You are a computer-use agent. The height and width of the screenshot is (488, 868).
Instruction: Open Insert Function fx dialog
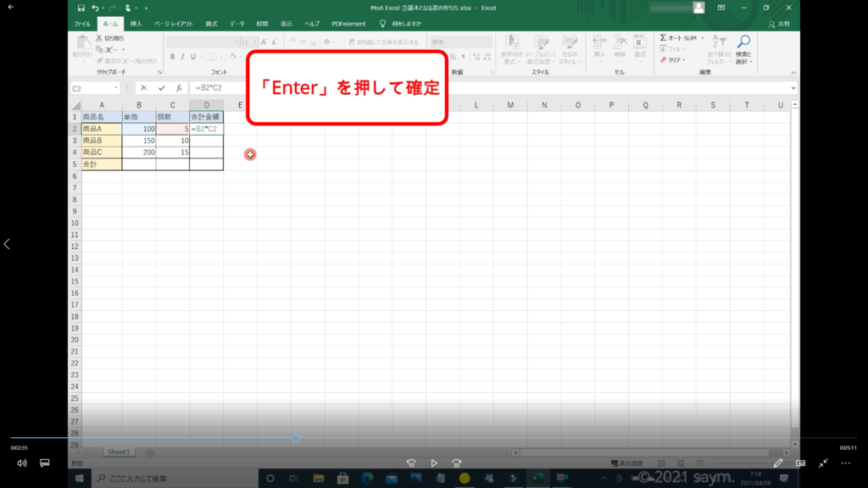[178, 88]
